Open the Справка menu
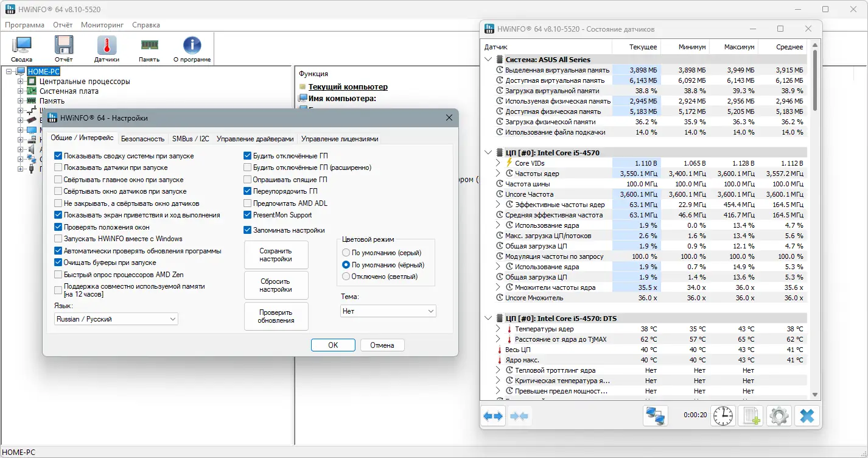This screenshot has height=458, width=868. (146, 25)
